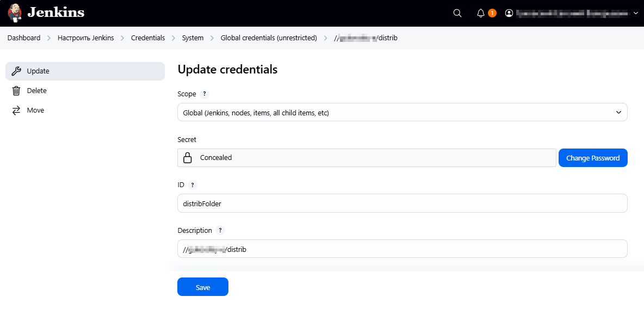Navigate to System breadcrumb

(193, 38)
